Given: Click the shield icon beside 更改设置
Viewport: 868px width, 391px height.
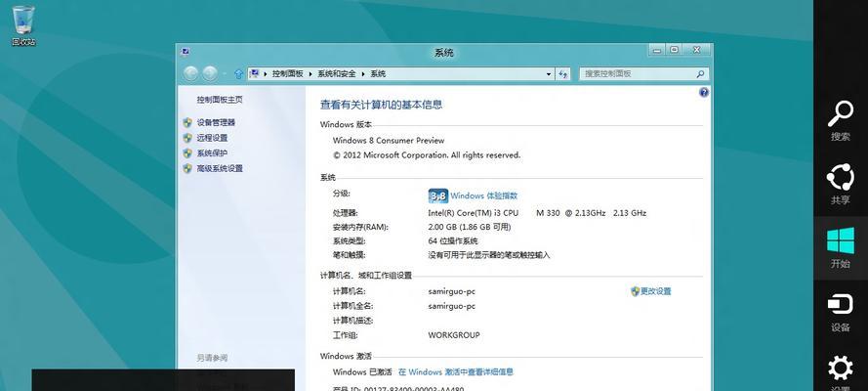Looking at the screenshot, I should (x=635, y=291).
